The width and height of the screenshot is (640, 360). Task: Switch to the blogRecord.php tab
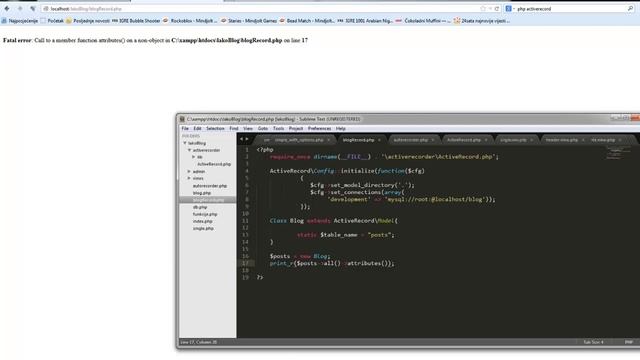point(358,140)
